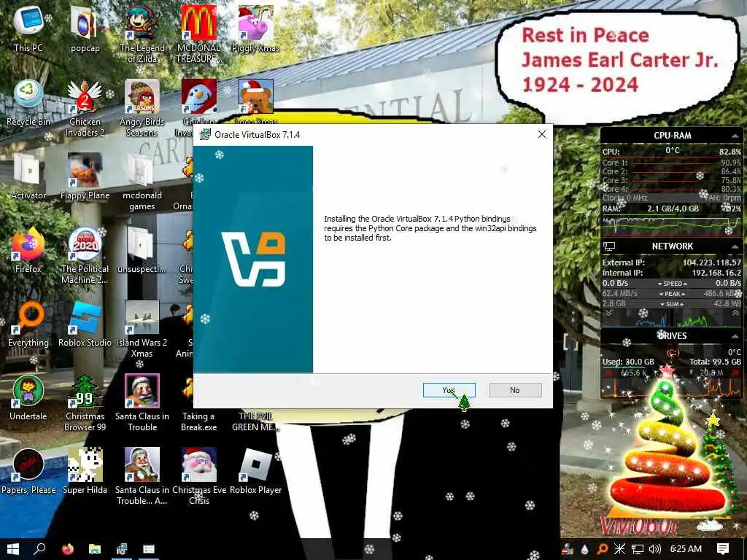The width and height of the screenshot is (747, 560).
Task: Select the Super Hilda shortcut
Action: point(85,472)
